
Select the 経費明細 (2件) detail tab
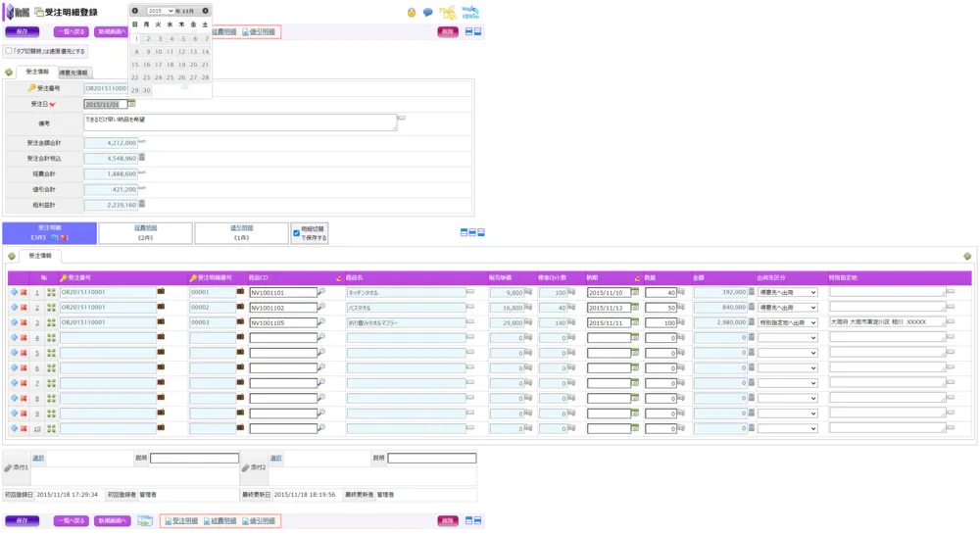(145, 232)
